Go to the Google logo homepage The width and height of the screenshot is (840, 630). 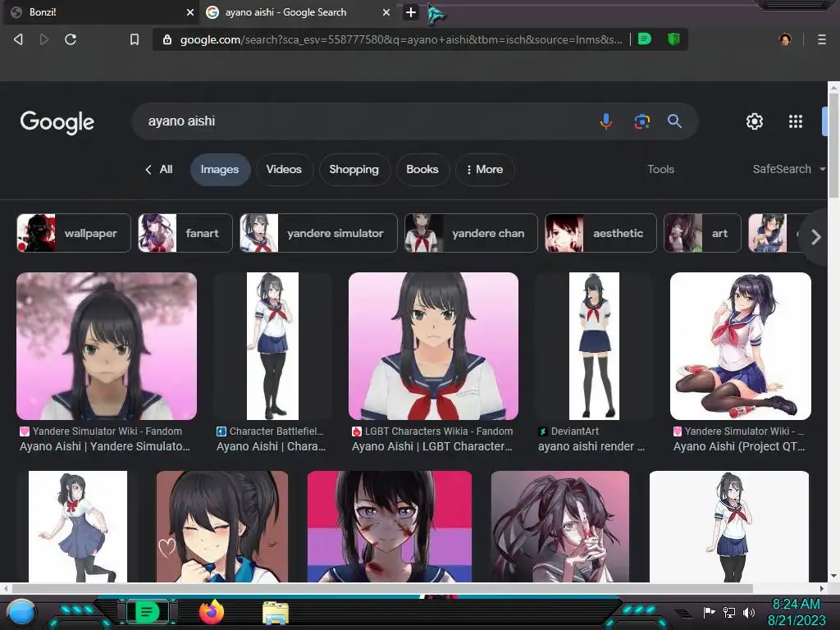pos(57,123)
